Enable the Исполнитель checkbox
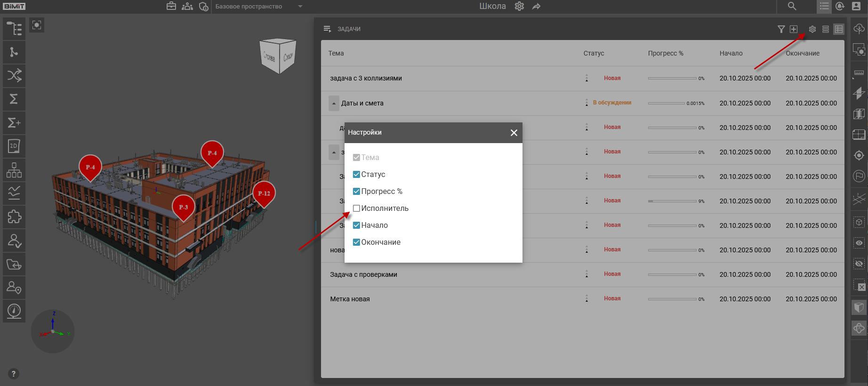This screenshot has height=386, width=868. tap(356, 208)
